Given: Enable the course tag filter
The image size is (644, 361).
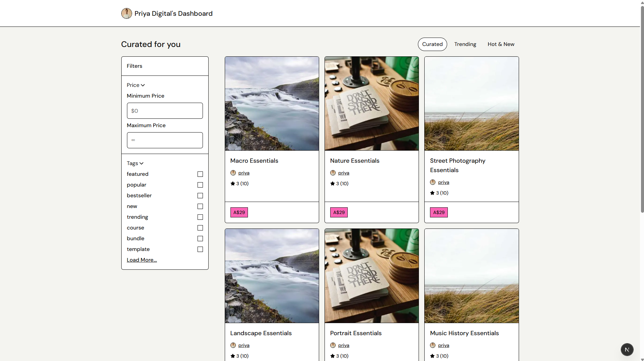Looking at the screenshot, I should [x=200, y=228].
